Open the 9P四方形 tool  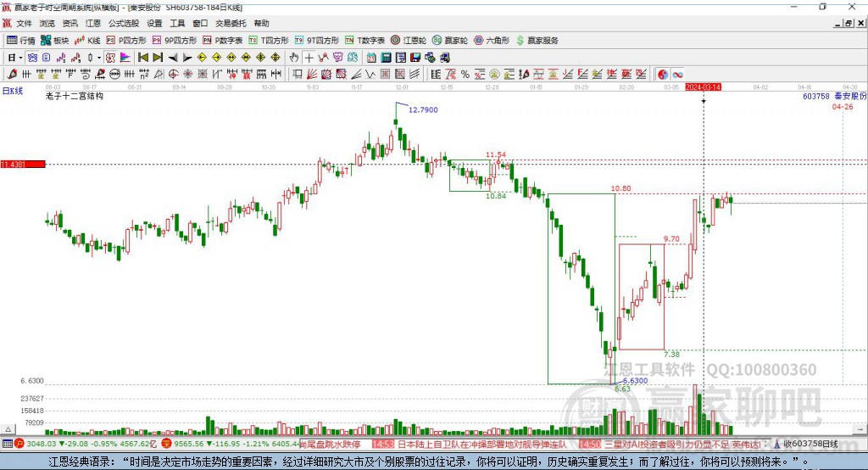click(x=175, y=41)
